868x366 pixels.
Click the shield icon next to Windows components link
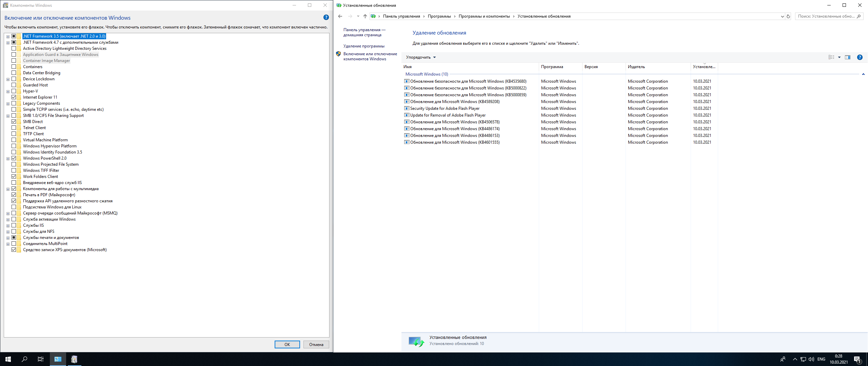[338, 54]
